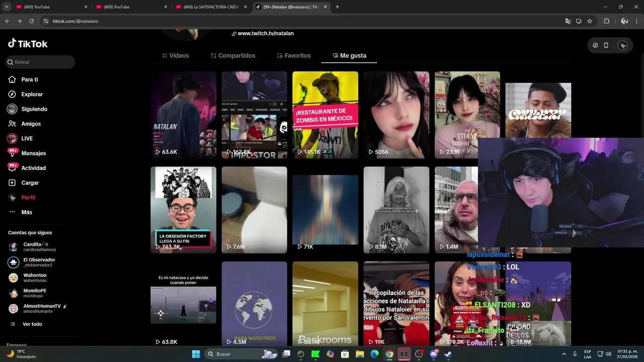This screenshot has width=644, height=362.
Task: Click the install app icon in address bar
Action: pyautogui.click(x=579, y=21)
